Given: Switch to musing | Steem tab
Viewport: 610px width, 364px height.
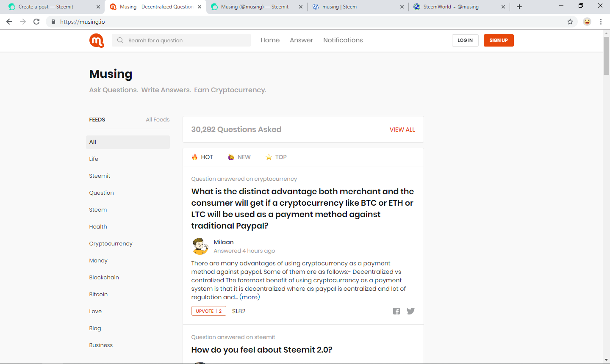Looking at the screenshot, I should click(x=358, y=7).
